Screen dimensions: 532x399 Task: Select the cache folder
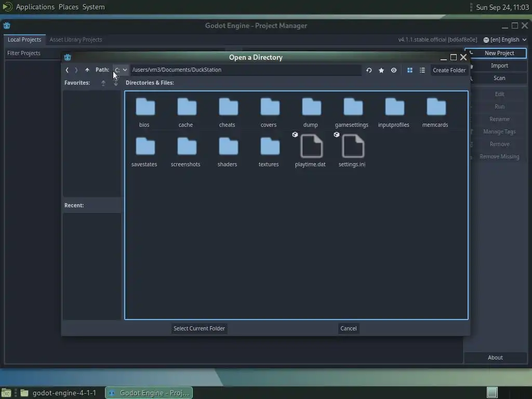tap(187, 113)
